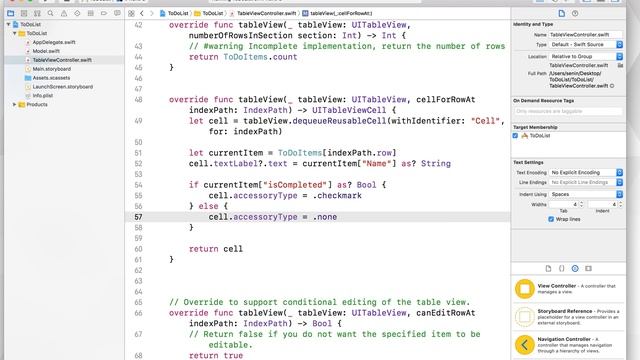Open the Breakpoint navigator icon

click(104, 13)
